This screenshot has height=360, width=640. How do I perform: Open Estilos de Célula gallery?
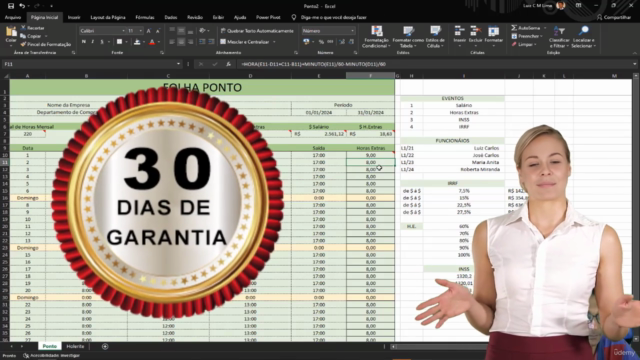pyautogui.click(x=435, y=37)
